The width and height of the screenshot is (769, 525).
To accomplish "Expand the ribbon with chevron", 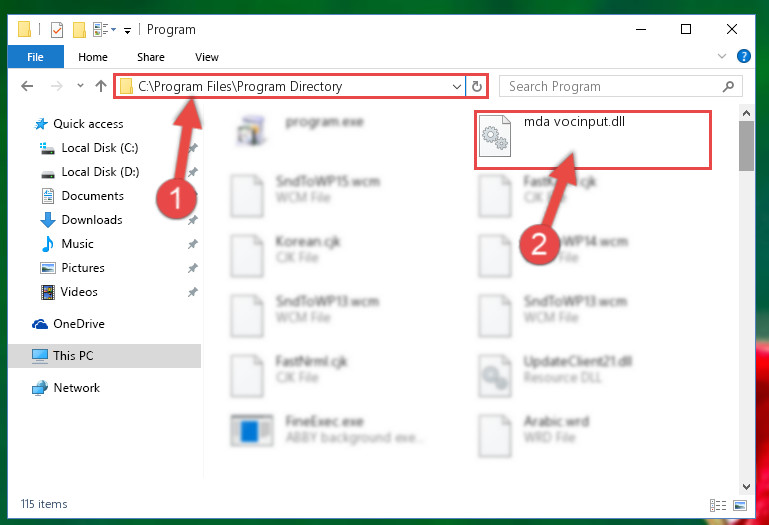I will pos(722,56).
